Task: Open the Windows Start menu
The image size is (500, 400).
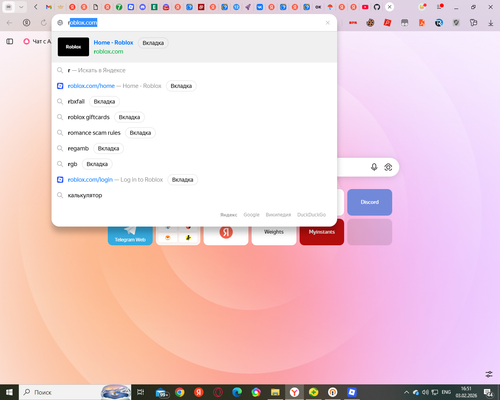Action: (x=9, y=392)
